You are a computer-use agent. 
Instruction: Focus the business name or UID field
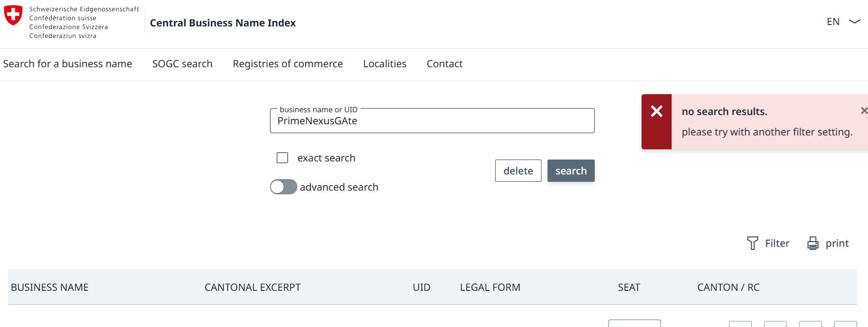[x=432, y=121]
